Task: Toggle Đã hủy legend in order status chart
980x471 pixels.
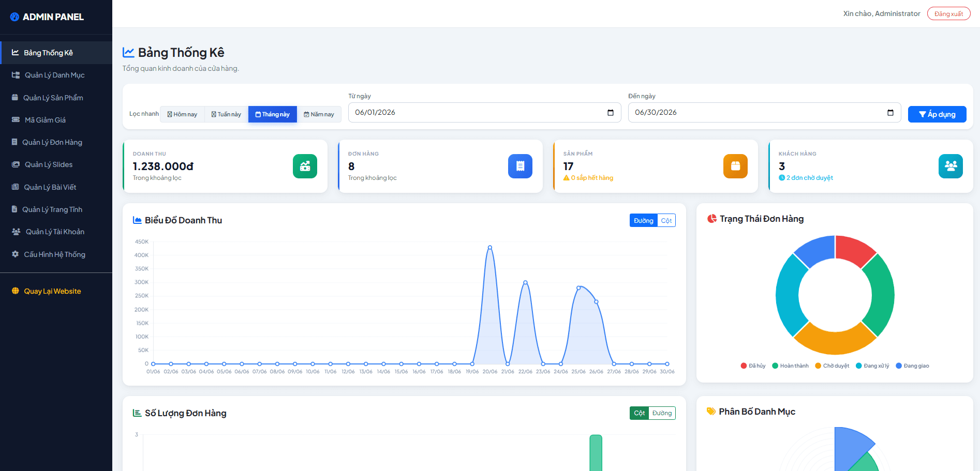Action: [x=753, y=366]
